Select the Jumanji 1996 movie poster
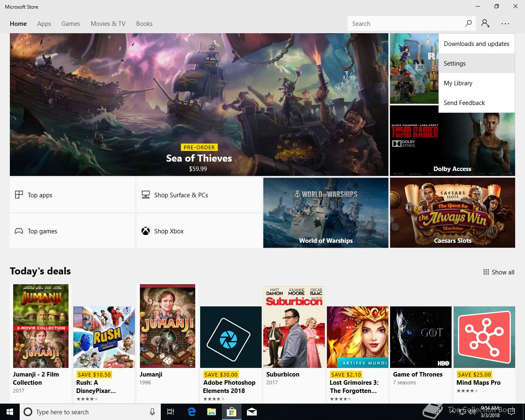525x420 pixels. (x=167, y=326)
